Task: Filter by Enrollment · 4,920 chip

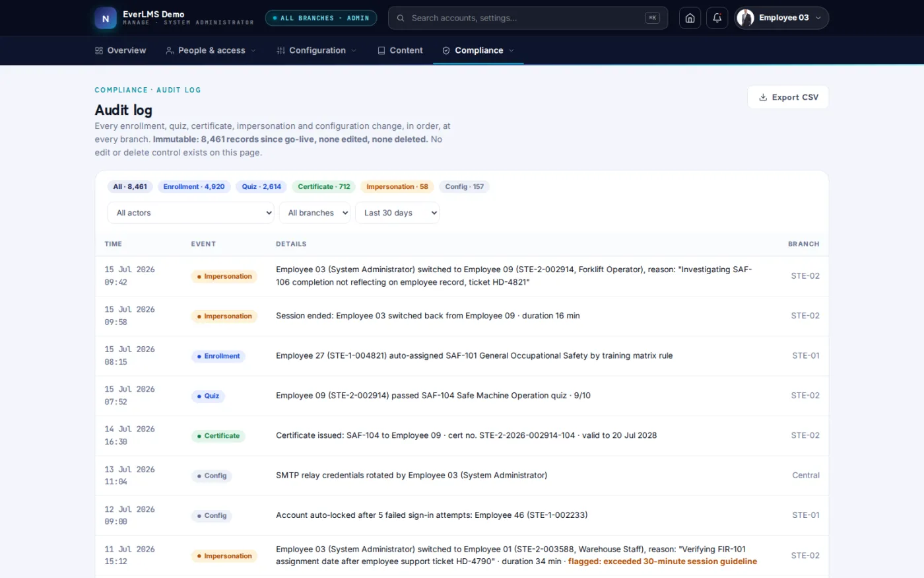Action: click(194, 187)
